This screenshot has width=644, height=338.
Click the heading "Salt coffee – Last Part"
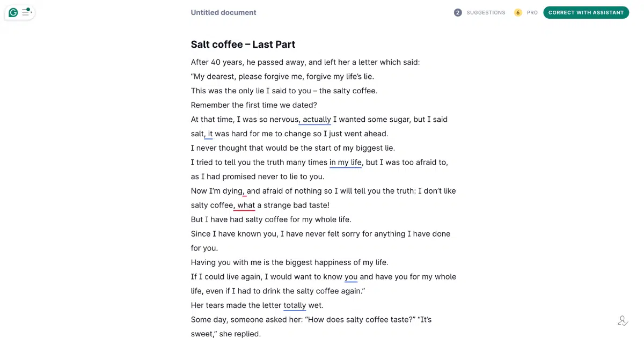click(x=243, y=45)
